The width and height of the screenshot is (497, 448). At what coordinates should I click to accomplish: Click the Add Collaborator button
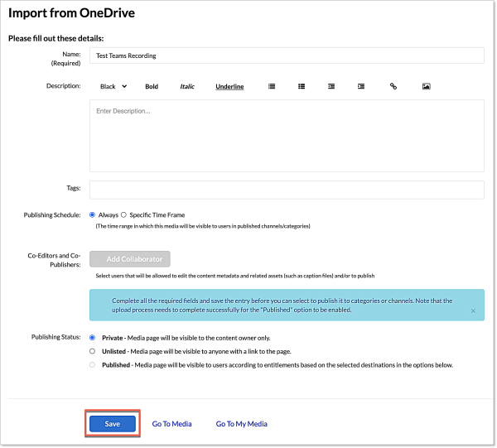[x=130, y=259]
